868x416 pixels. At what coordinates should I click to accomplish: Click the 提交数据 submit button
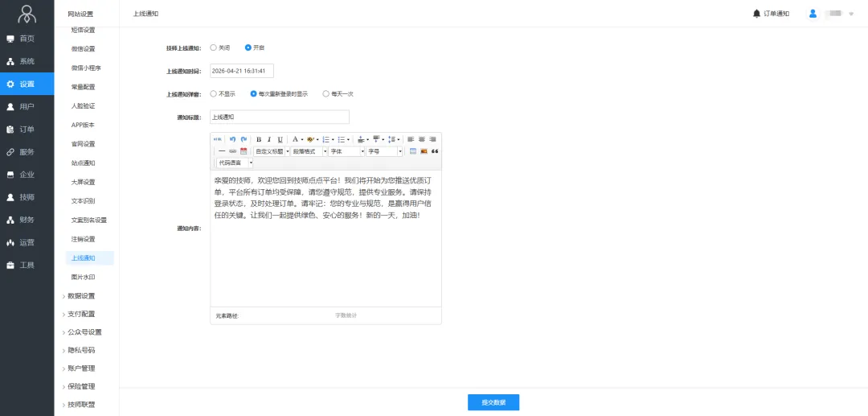493,402
